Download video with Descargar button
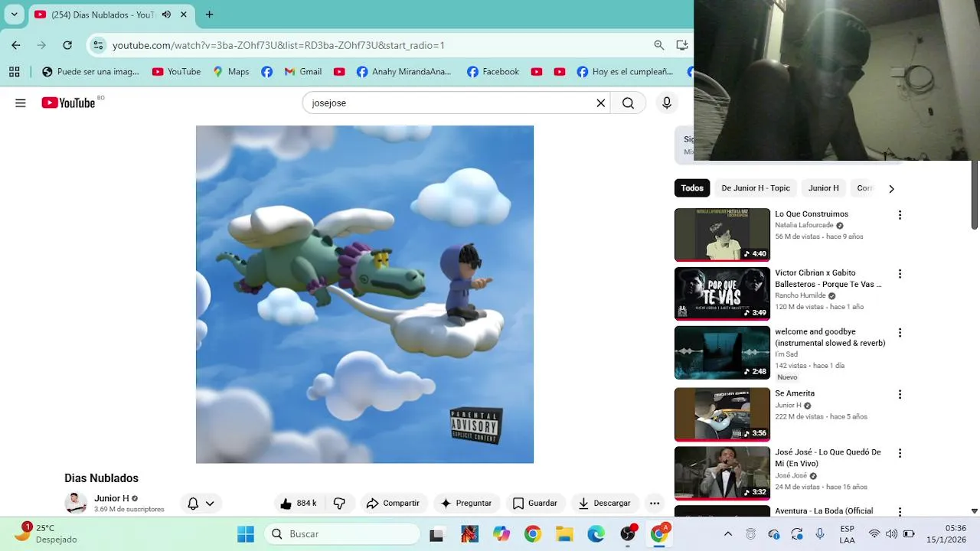Viewport: 980px width, 551px height. [x=604, y=503]
